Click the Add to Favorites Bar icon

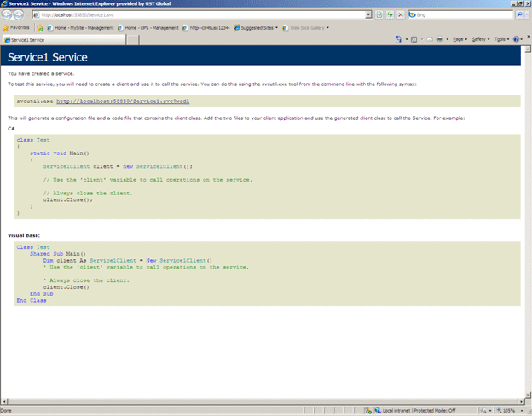coord(40,28)
